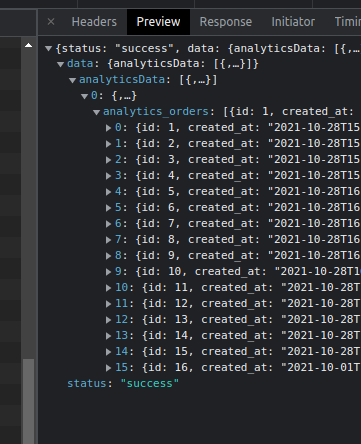This screenshot has width=361, height=444.
Task: Collapse the analyticsData array node
Action: click(x=72, y=80)
